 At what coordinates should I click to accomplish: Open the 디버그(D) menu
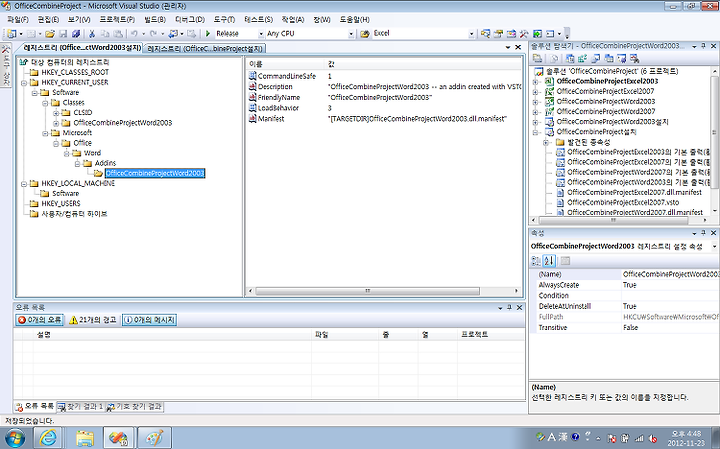click(190, 19)
